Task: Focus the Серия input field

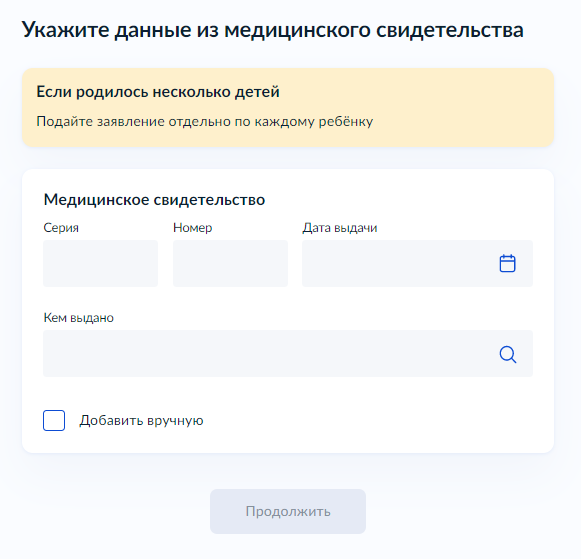Action: (100, 263)
